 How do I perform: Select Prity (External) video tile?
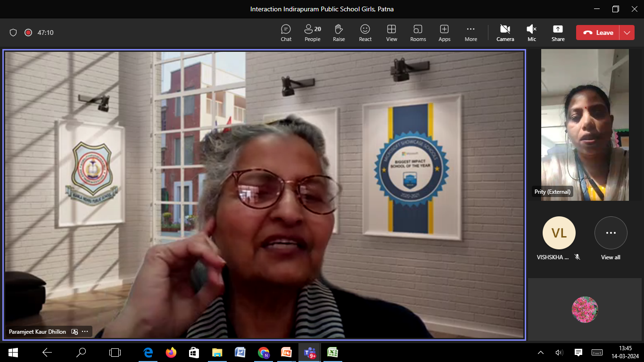[x=585, y=125]
